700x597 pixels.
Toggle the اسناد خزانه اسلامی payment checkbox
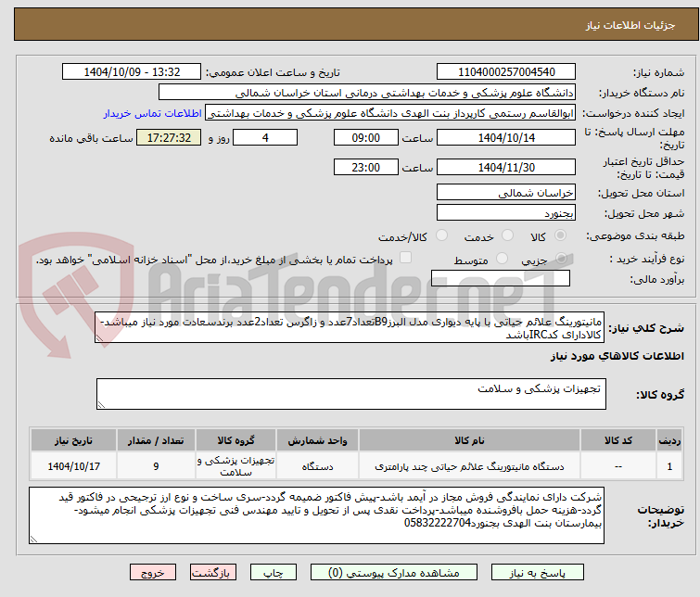pyautogui.click(x=405, y=258)
